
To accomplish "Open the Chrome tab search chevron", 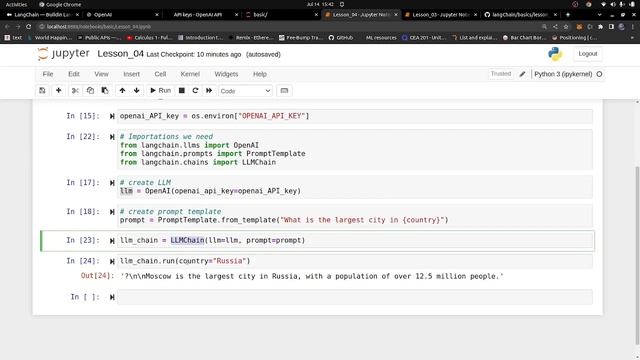I will pyautogui.click(x=599, y=15).
